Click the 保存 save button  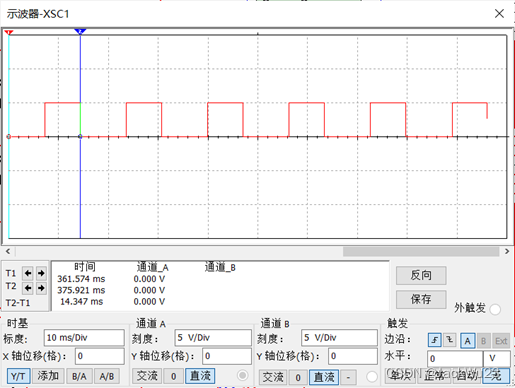421,299
